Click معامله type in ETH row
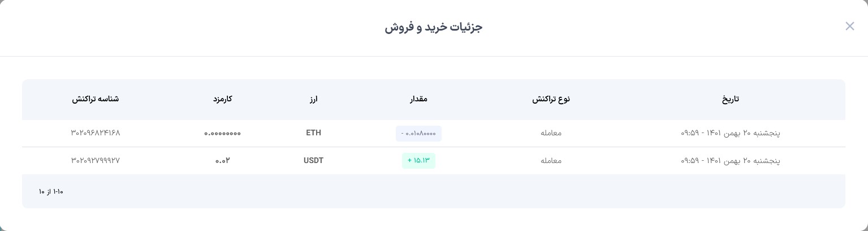This screenshot has height=231, width=868. [551, 133]
